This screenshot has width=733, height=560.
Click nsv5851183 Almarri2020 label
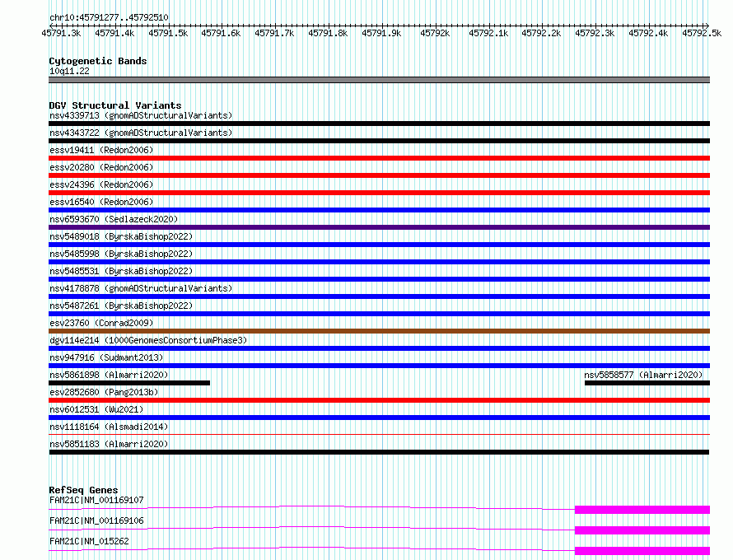109,444
